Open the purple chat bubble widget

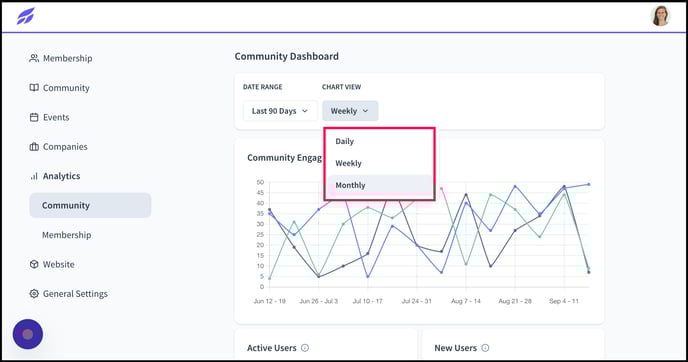(x=28, y=334)
